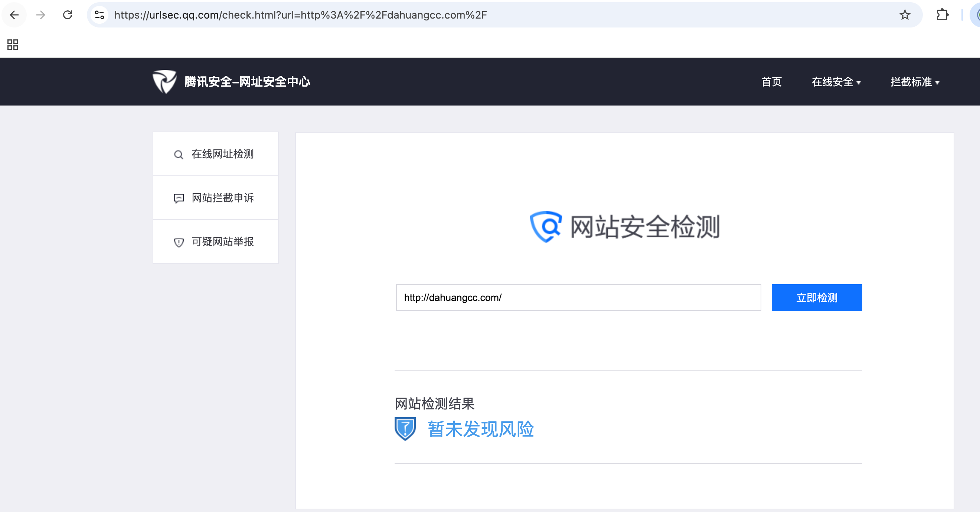Click the 腾讯安全-网址安全中心 title link

click(x=247, y=82)
